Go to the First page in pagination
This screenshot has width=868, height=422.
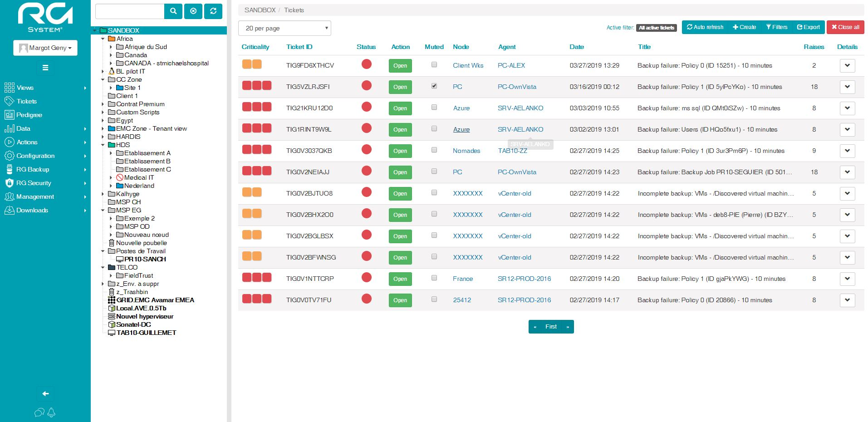pyautogui.click(x=551, y=327)
